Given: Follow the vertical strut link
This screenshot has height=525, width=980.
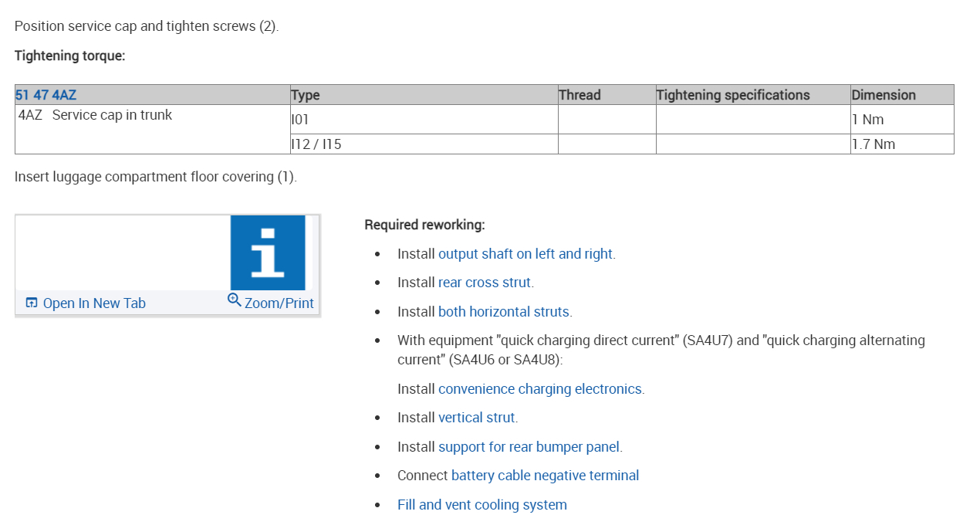Looking at the screenshot, I should tap(477, 418).
